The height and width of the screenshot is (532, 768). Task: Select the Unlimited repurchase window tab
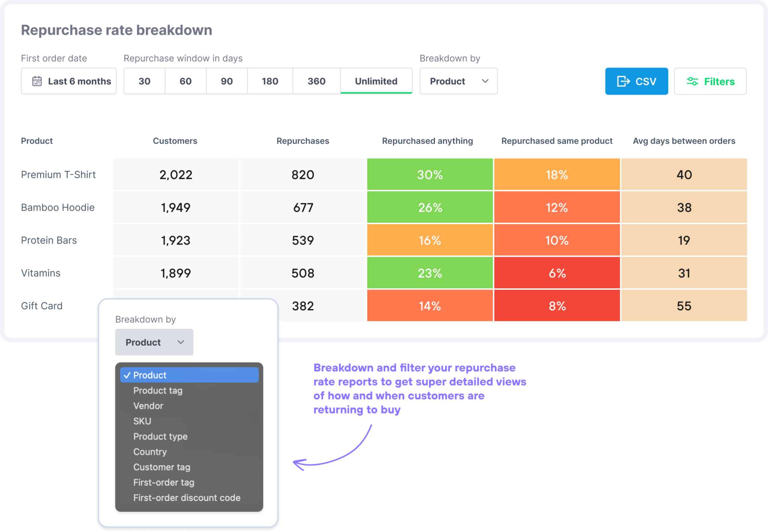point(376,81)
